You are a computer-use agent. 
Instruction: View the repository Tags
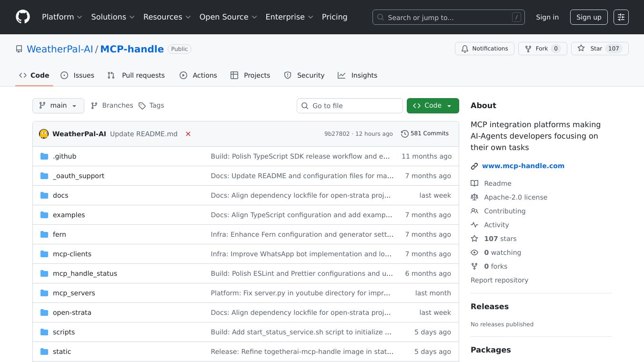(x=151, y=106)
